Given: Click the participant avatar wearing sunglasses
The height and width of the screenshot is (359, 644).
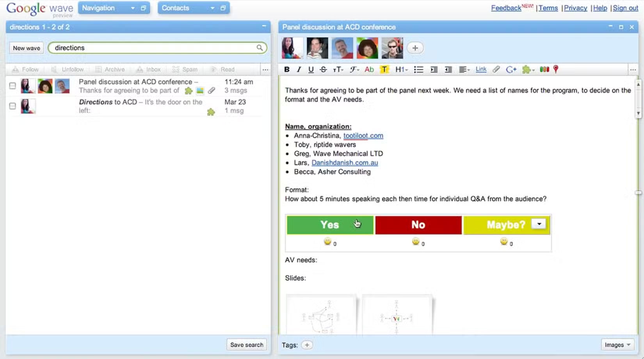Looking at the screenshot, I should click(392, 48).
